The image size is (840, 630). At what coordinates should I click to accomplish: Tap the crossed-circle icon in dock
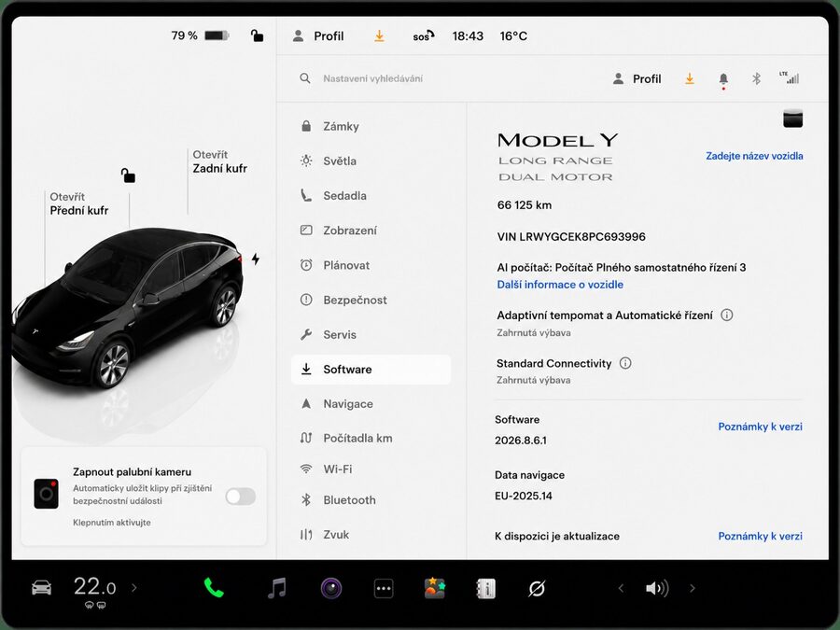tap(537, 588)
